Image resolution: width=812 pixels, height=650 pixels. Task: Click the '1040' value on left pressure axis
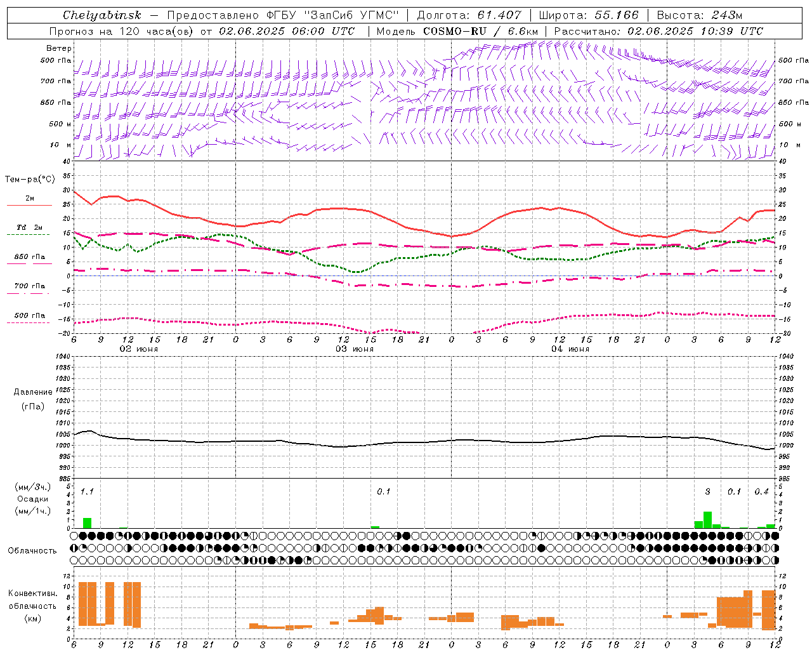tap(64, 357)
